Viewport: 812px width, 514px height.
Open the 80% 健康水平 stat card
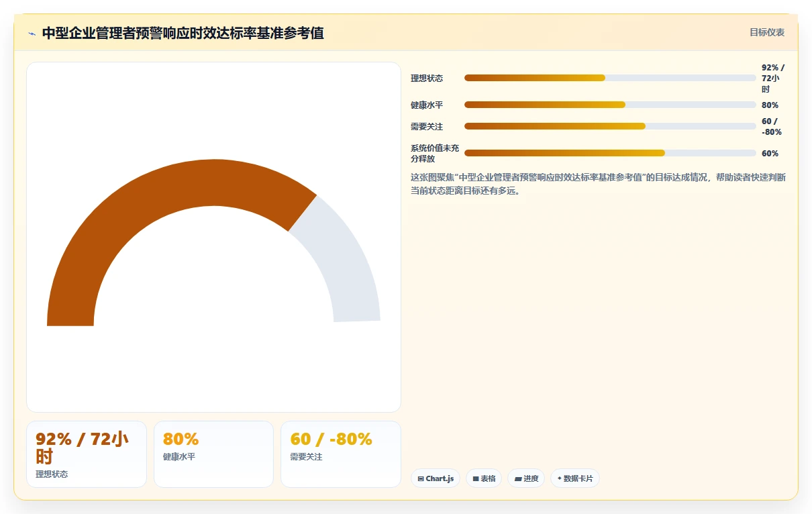point(213,454)
